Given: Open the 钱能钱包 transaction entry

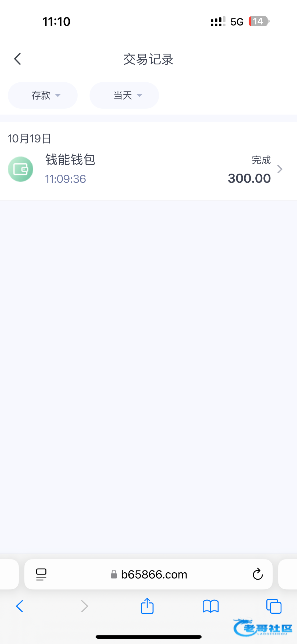Looking at the screenshot, I should [70, 160].
